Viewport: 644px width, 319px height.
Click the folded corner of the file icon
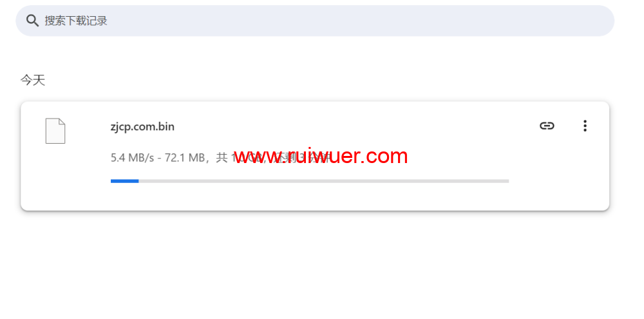point(62,122)
